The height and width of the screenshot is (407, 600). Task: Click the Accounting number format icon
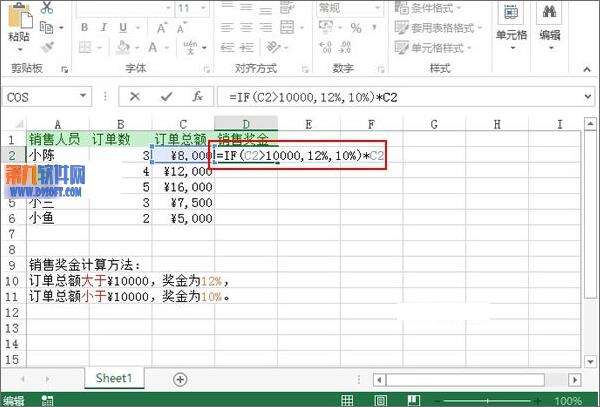tap(326, 28)
